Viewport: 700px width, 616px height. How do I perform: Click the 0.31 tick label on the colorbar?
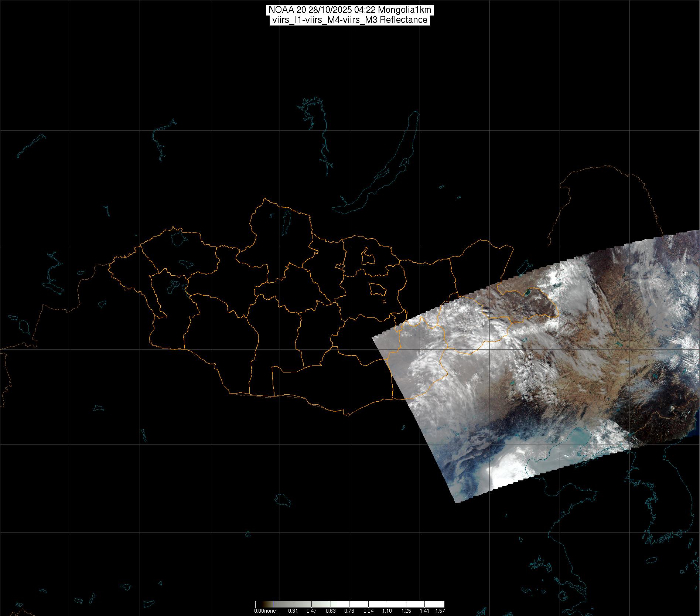[293, 611]
